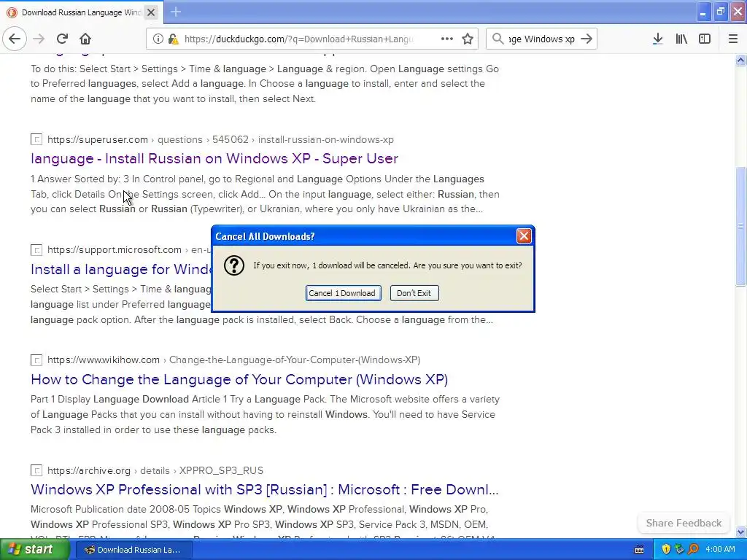Open a new tab with plus
The height and width of the screenshot is (560, 747).
coord(175,12)
